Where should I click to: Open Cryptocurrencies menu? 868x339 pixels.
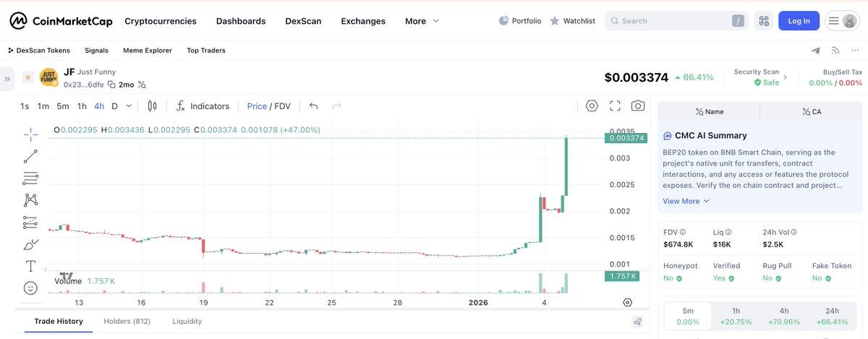tap(161, 21)
